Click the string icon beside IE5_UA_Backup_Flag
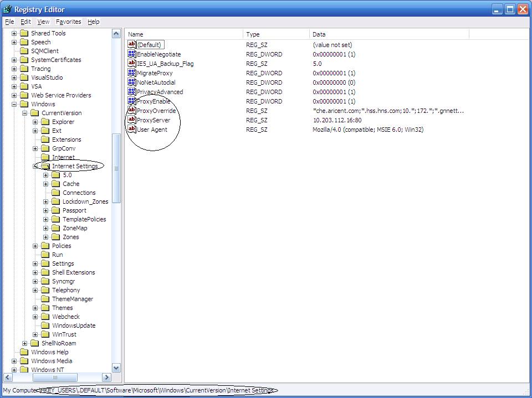This screenshot has height=398, width=532. click(x=132, y=64)
